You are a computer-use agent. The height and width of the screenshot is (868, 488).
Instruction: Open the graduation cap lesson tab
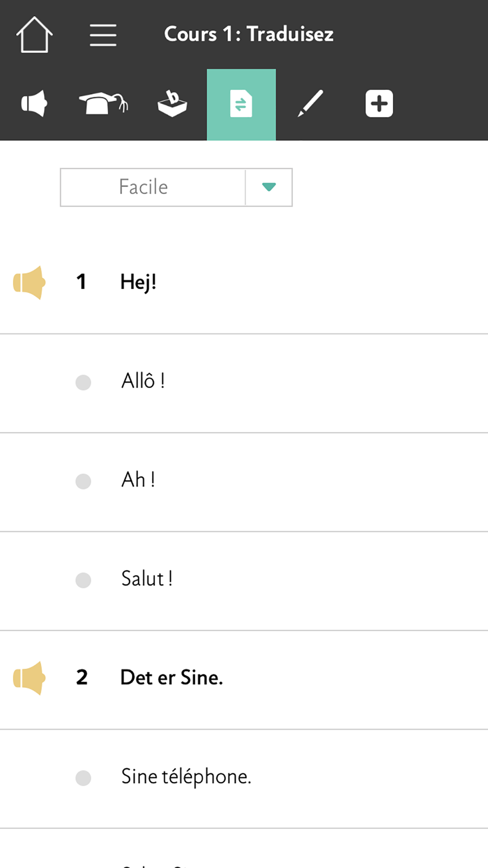[x=103, y=103]
